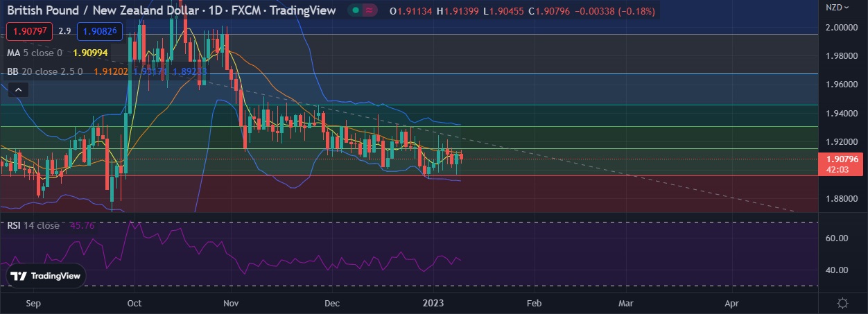Screen dimensions: 868x314
Task: Click the 2023 label on time axis
Action: click(x=433, y=303)
